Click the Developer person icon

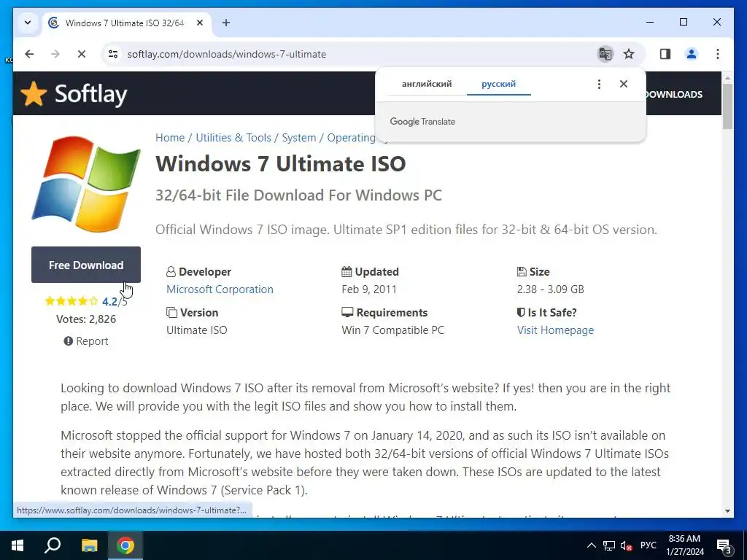click(x=171, y=272)
